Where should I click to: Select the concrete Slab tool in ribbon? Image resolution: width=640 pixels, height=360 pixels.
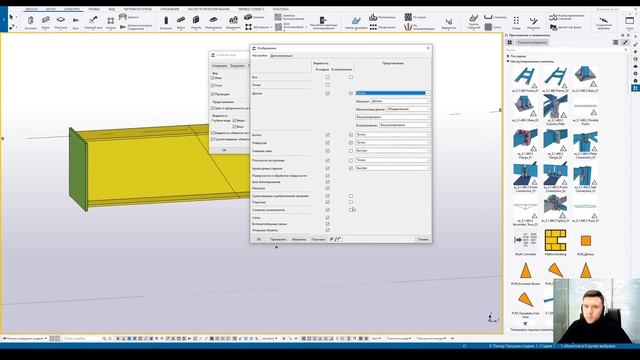[x=213, y=22]
